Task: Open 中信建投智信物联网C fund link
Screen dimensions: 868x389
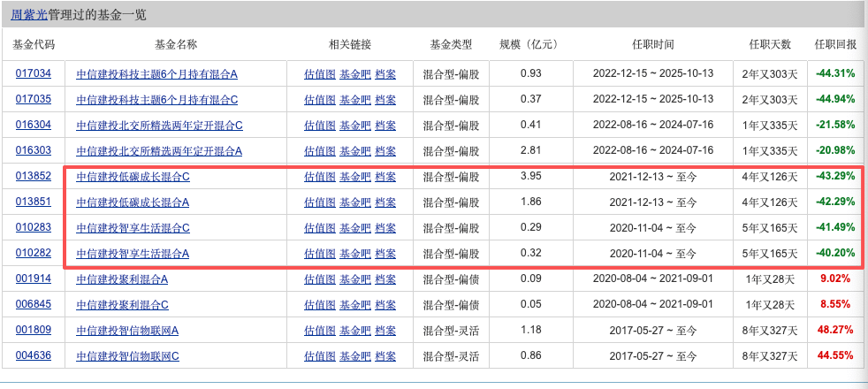Action: [127, 356]
